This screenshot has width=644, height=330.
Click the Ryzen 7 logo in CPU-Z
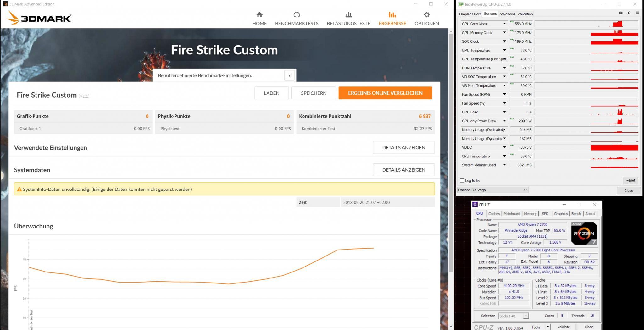click(x=584, y=233)
